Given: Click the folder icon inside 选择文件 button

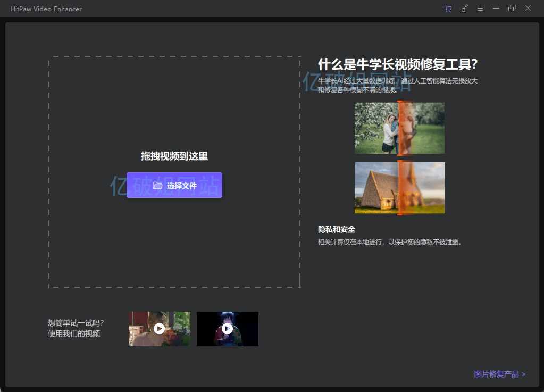Looking at the screenshot, I should point(157,185).
